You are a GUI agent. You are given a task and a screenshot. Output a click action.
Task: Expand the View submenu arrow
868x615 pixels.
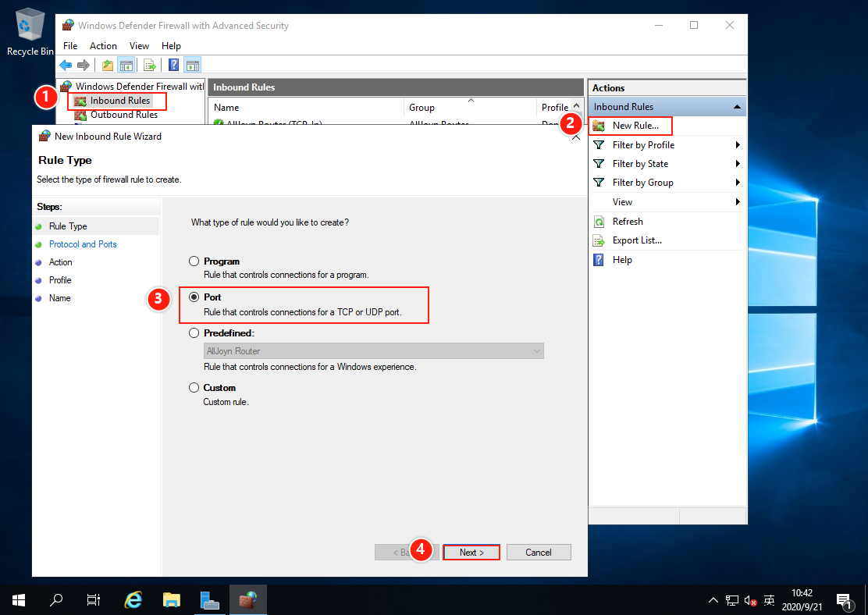[x=738, y=202]
